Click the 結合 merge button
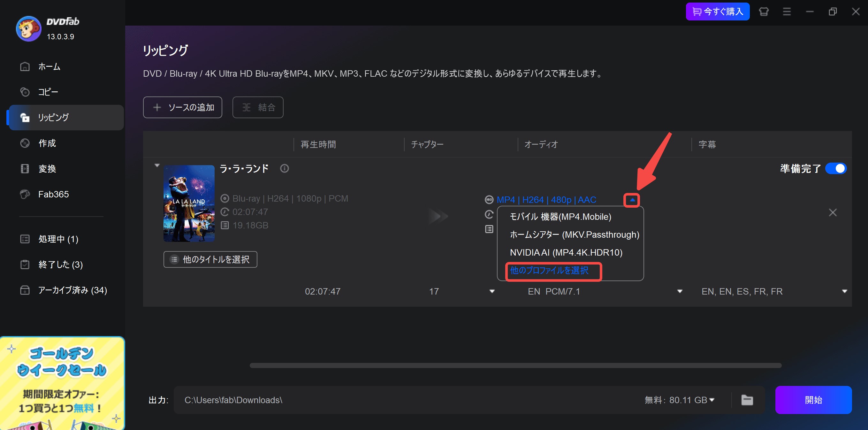 coord(258,107)
